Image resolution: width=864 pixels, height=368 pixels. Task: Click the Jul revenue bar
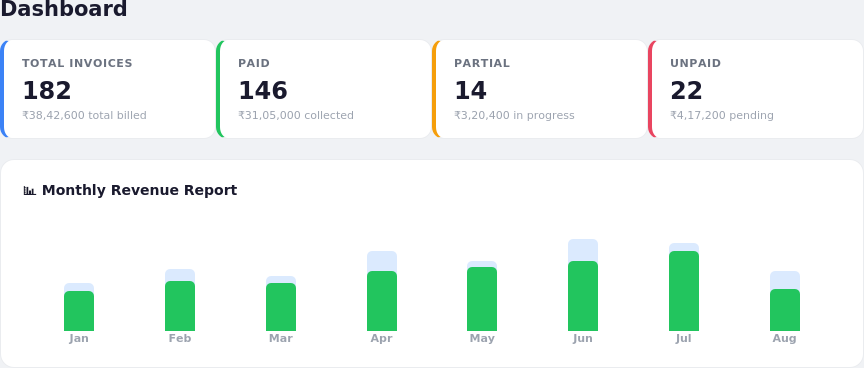point(683,287)
